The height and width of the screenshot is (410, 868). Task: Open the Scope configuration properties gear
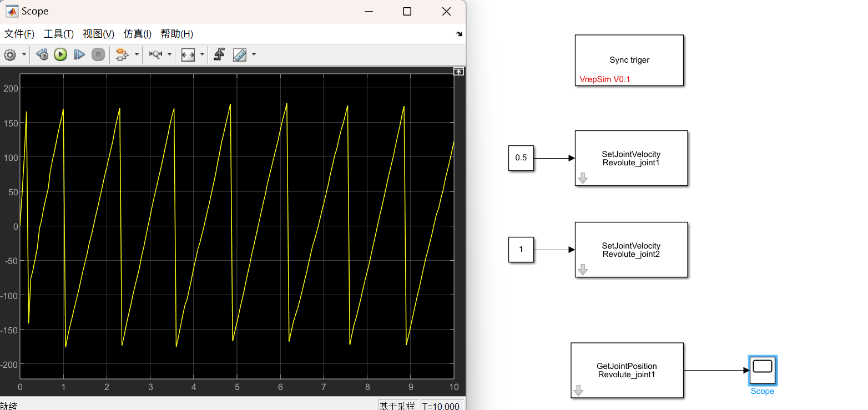pyautogui.click(x=10, y=54)
